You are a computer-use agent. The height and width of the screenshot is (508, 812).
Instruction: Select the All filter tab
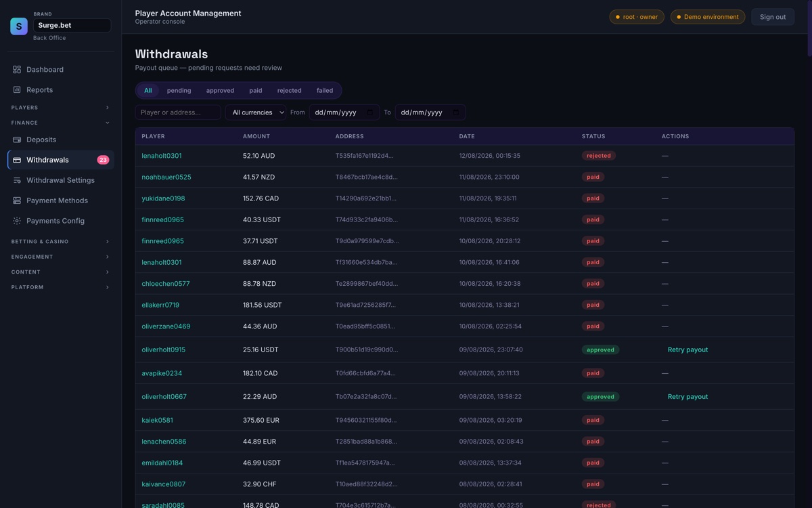[x=148, y=90]
